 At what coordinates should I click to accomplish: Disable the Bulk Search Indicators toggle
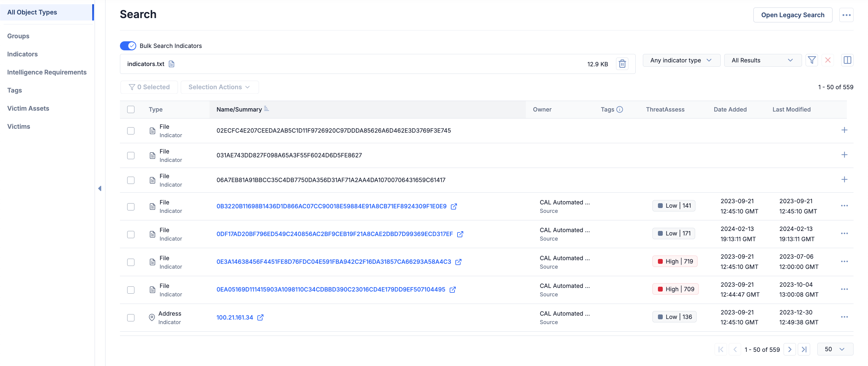click(x=128, y=46)
